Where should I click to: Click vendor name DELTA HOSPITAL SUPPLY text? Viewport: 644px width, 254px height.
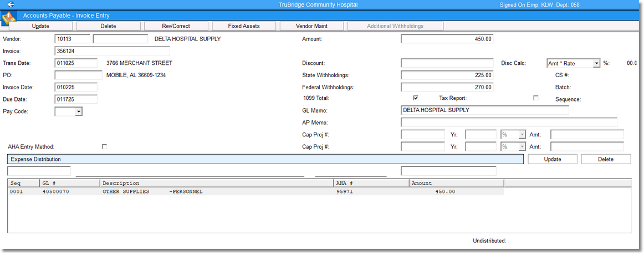click(187, 39)
